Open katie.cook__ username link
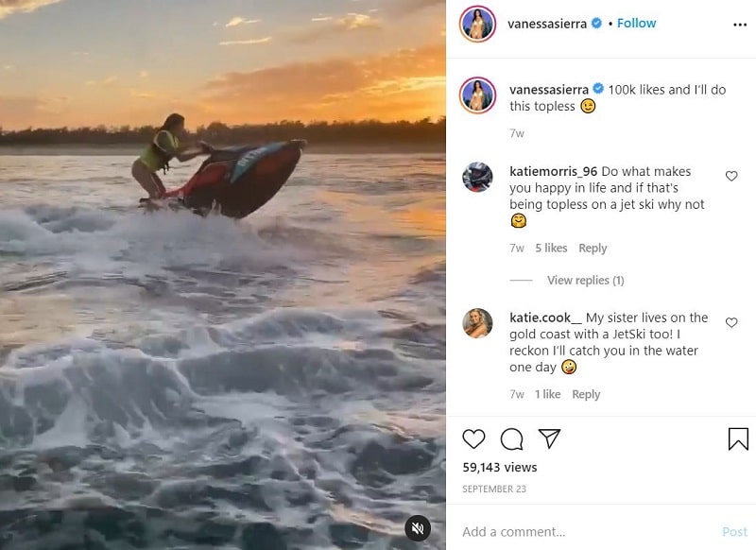The width and height of the screenshot is (756, 550). coord(546,318)
